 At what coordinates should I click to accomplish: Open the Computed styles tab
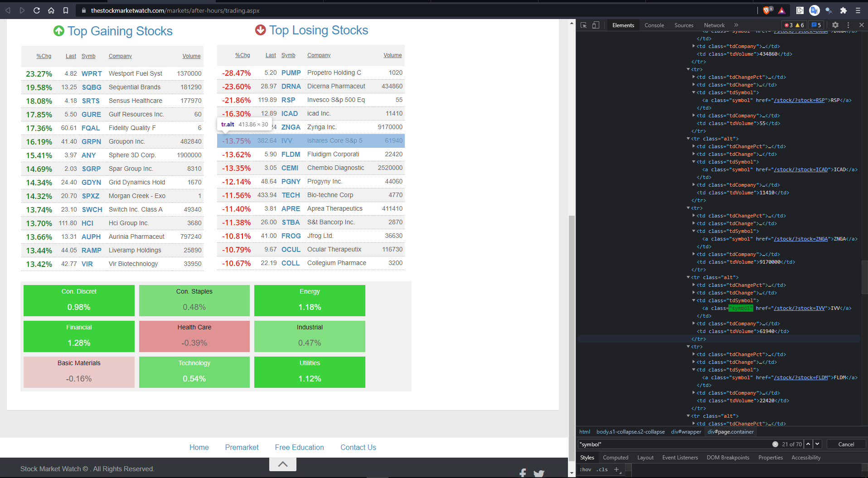tap(616, 458)
